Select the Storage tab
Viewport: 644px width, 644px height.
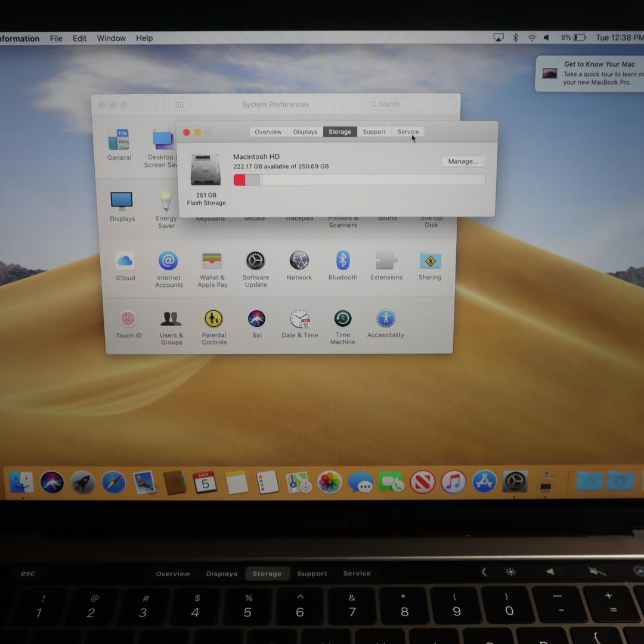(340, 132)
